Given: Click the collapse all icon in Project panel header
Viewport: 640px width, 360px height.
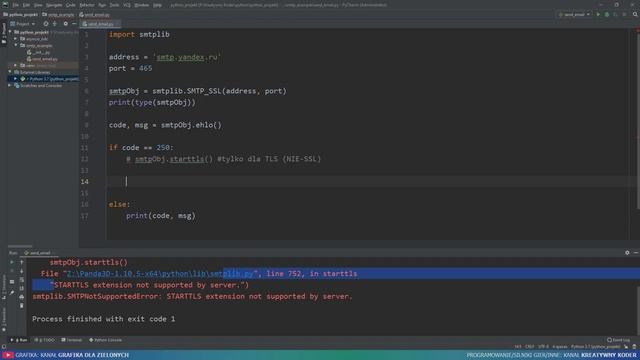Looking at the screenshot, I should coord(55,24).
